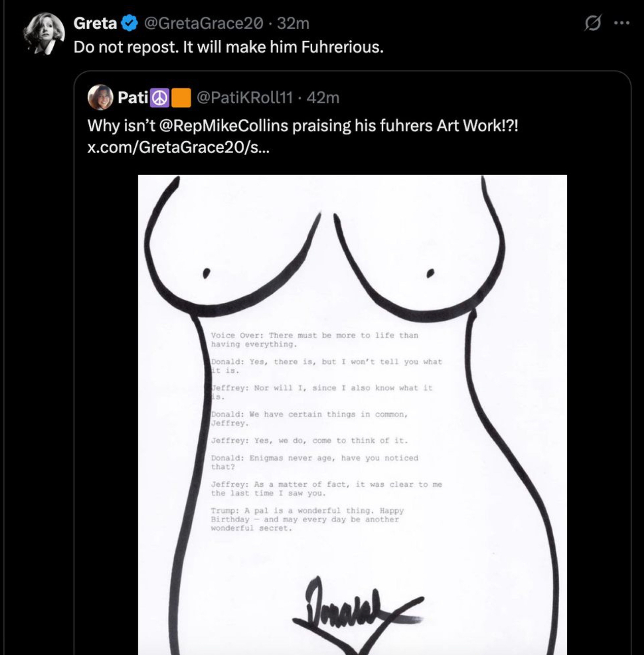Visit the @PatiKRoll11 handle
Viewport: 644px width, 655px height.
pyautogui.click(x=245, y=98)
